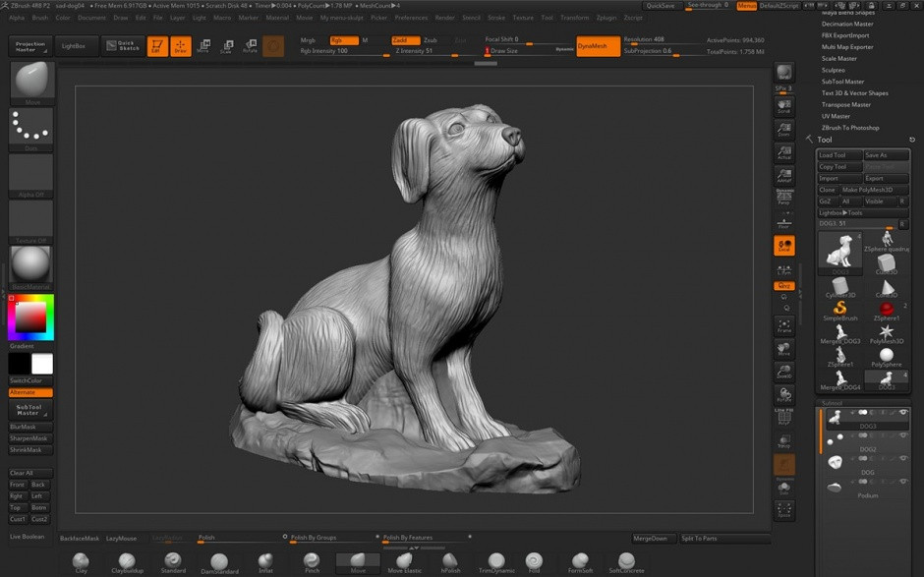
Task: Toggle Qxyz rotation mode
Action: pos(783,286)
